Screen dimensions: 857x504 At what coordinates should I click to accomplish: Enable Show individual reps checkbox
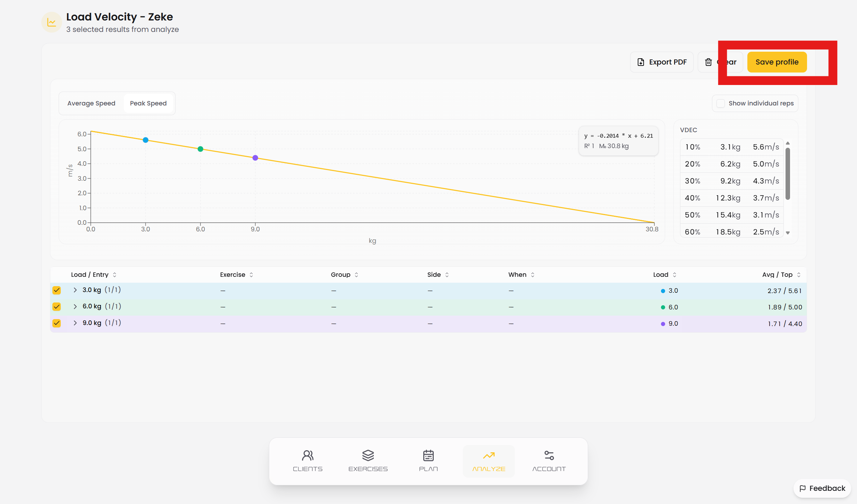pyautogui.click(x=721, y=103)
